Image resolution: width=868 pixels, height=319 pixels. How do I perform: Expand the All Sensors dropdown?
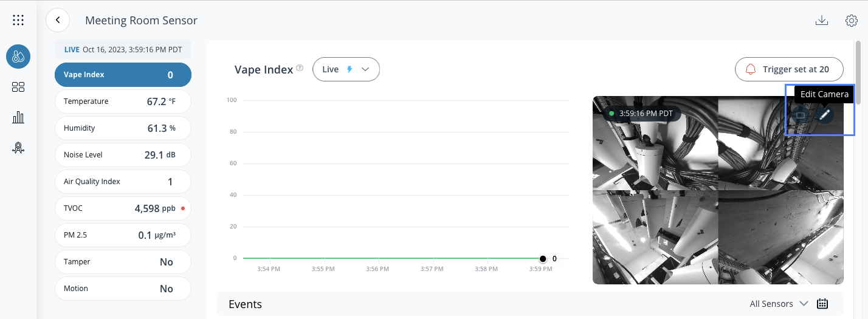pos(779,304)
